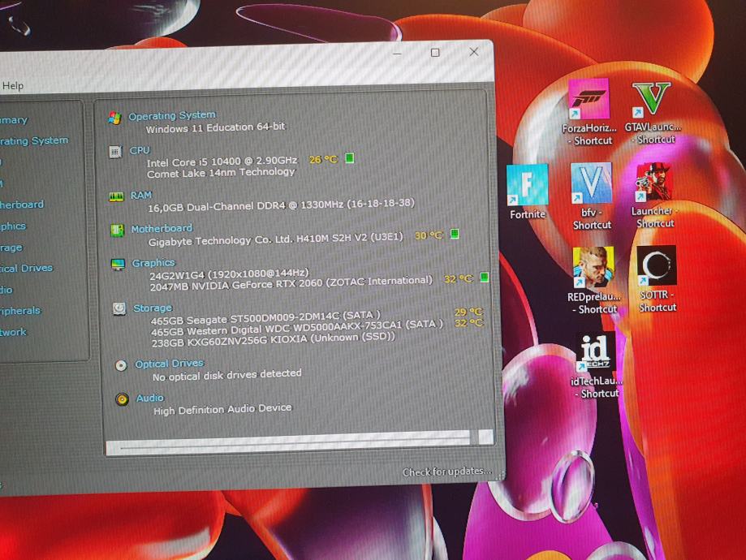The height and width of the screenshot is (560, 746).
Task: Click the KIOXIA KXG60ZNV256G SSD entry
Action: 273,340
